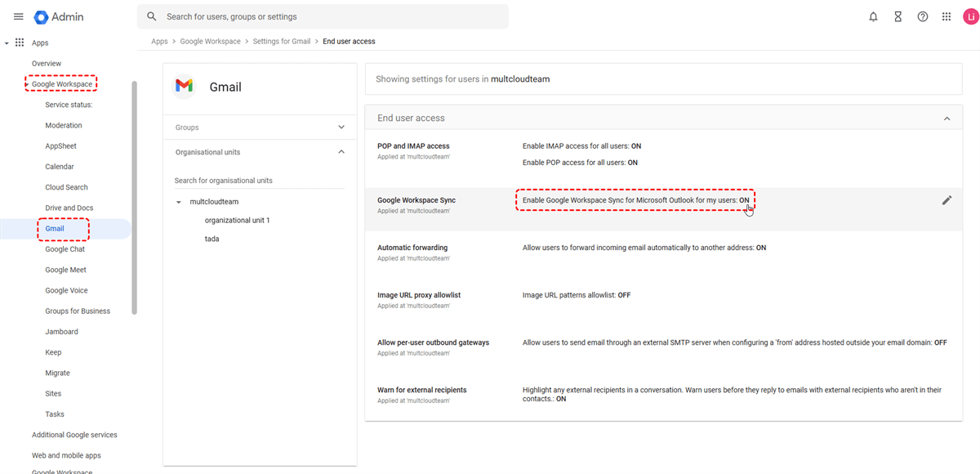Click the sidebar vertical scrollbar
Viewport: 980px width, 474px height.
134,196
